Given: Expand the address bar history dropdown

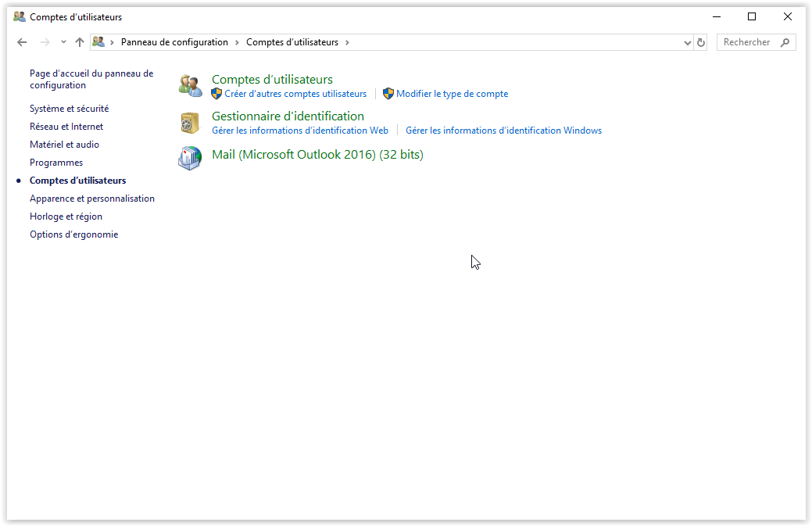Looking at the screenshot, I should point(688,42).
